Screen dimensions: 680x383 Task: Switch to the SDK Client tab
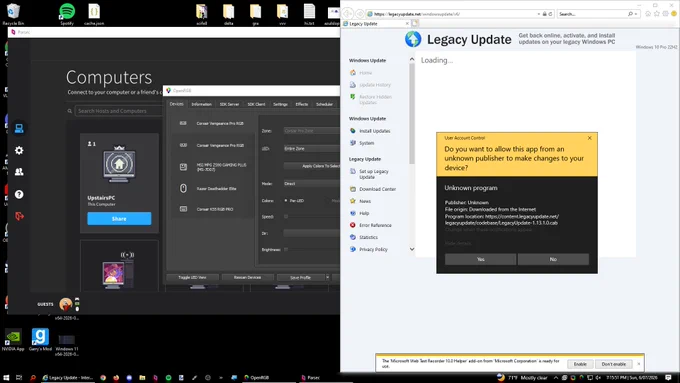pos(256,104)
